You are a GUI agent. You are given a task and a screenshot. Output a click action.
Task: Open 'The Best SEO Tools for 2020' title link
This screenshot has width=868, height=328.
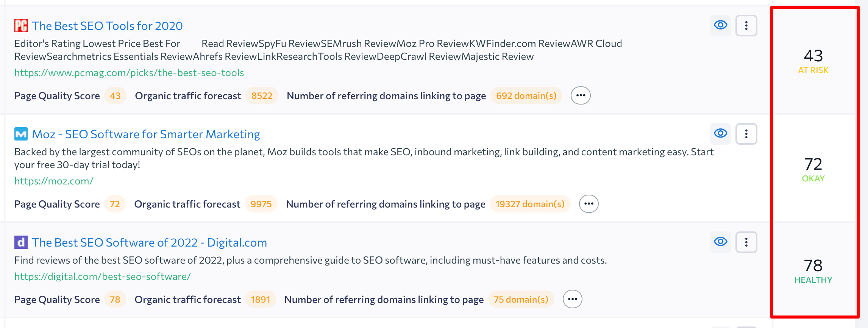pyautogui.click(x=107, y=26)
